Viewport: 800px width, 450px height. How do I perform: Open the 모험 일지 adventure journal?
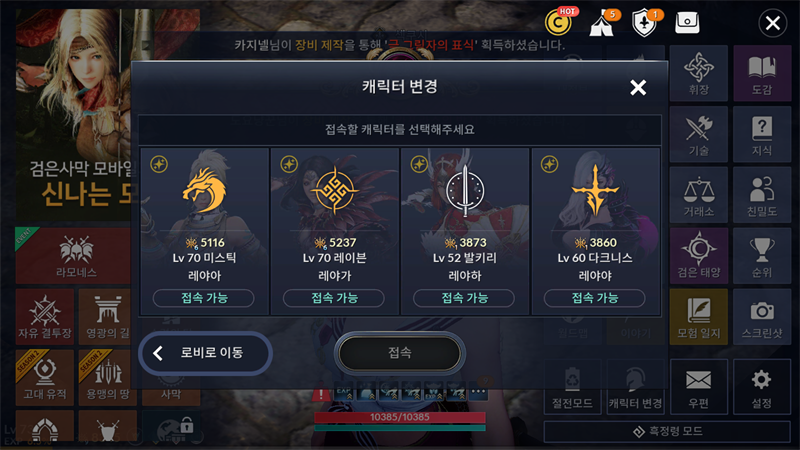coord(698,317)
